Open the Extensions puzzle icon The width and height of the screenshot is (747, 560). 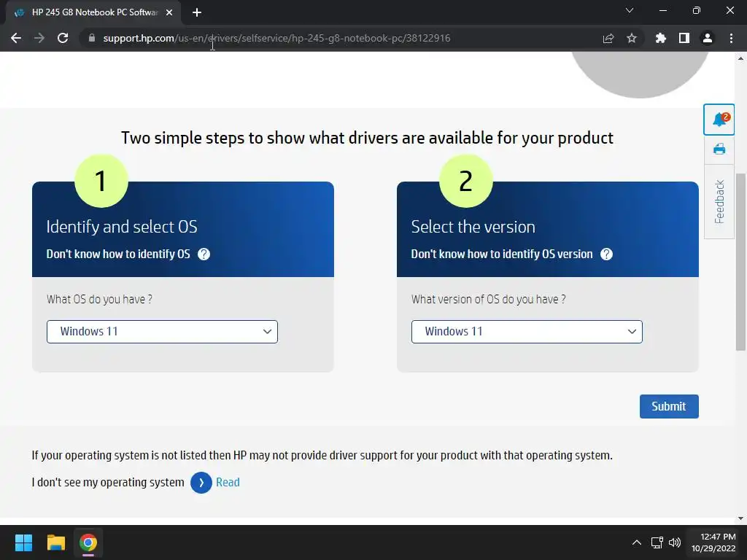(x=660, y=38)
